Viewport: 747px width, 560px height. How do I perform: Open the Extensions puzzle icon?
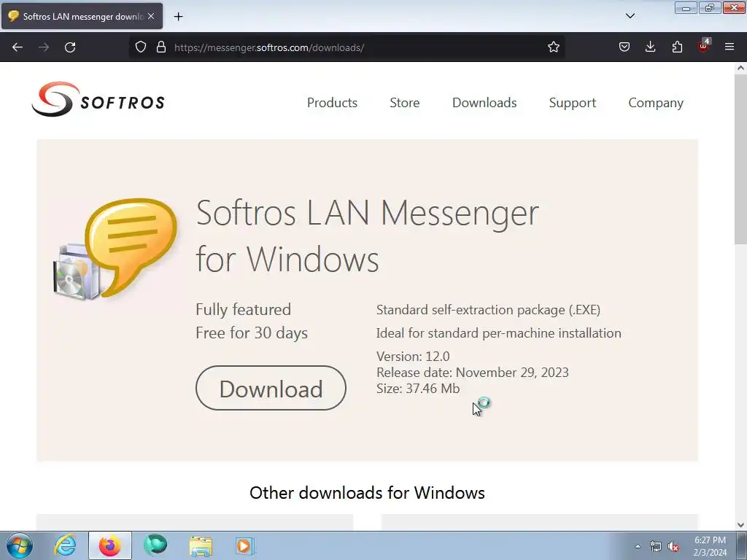pos(677,47)
